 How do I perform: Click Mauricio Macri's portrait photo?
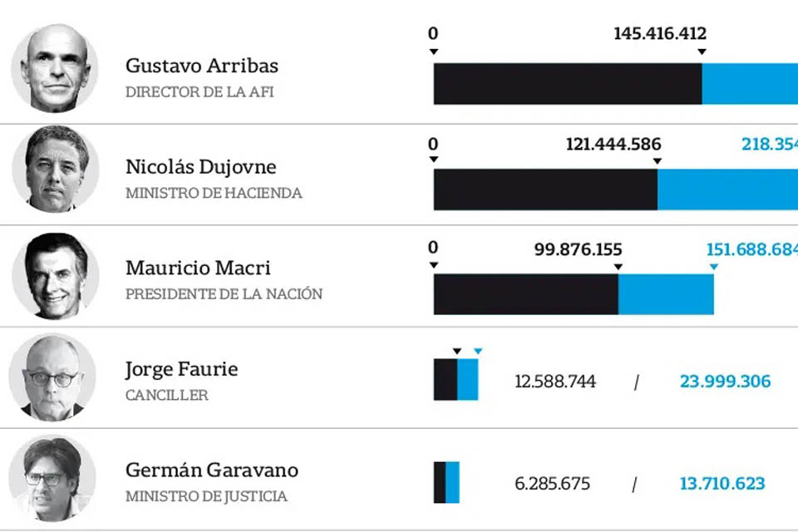coord(55,274)
